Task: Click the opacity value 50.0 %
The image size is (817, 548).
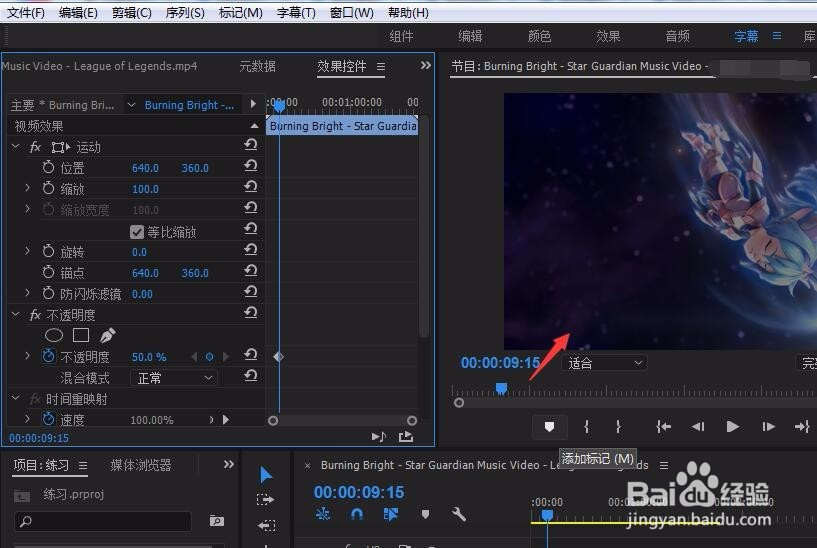Action: click(149, 357)
